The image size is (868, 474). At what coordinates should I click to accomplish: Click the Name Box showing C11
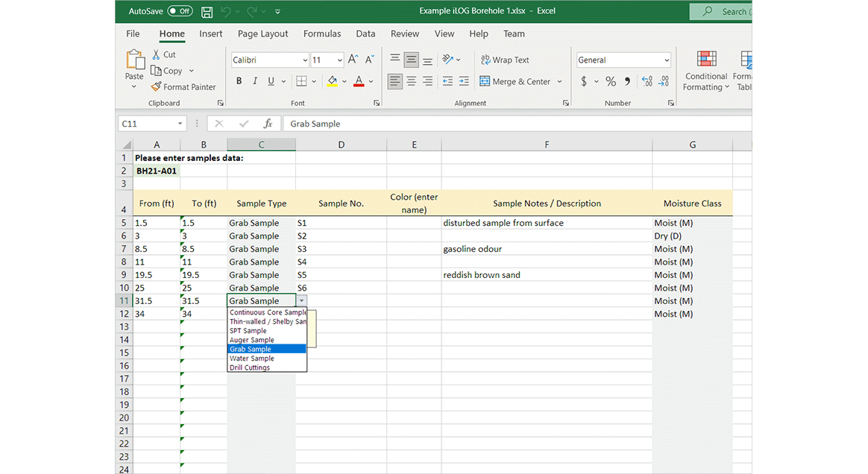[x=151, y=123]
